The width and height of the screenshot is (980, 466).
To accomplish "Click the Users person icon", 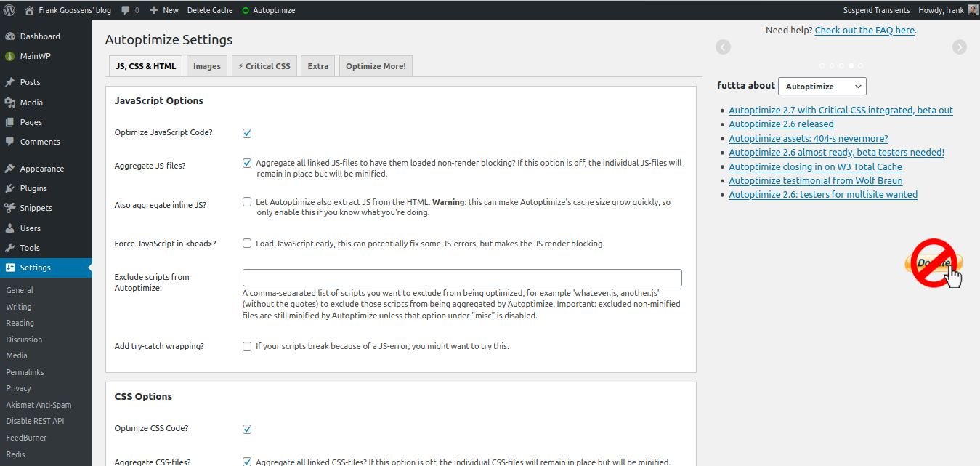I will click(x=10, y=228).
